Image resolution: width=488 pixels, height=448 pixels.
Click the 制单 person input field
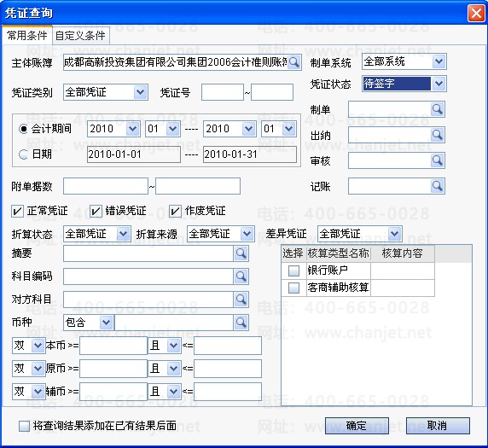[x=390, y=109]
